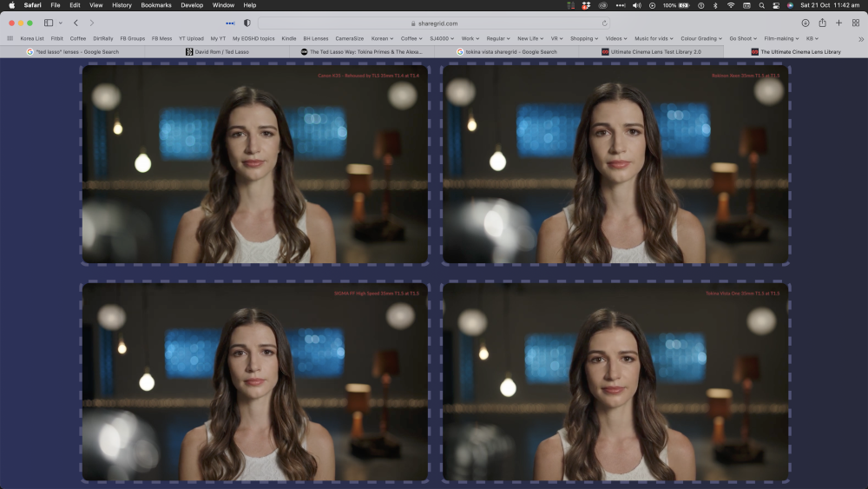This screenshot has height=489, width=868.
Task: Expand the Colour Grading bookmarks folder
Action: [x=700, y=38]
